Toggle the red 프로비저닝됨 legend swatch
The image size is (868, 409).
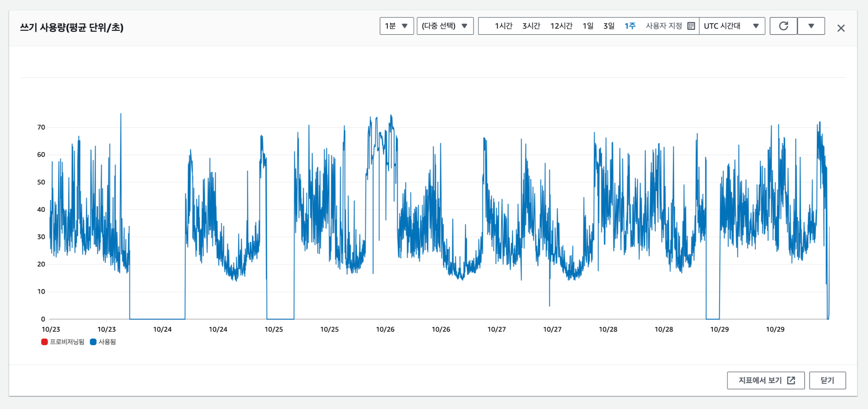(x=44, y=342)
